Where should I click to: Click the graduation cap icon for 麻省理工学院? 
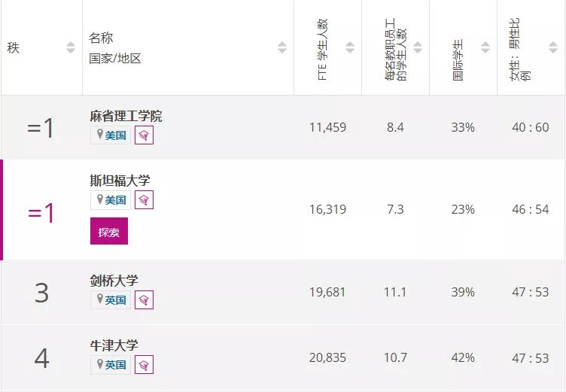144,135
